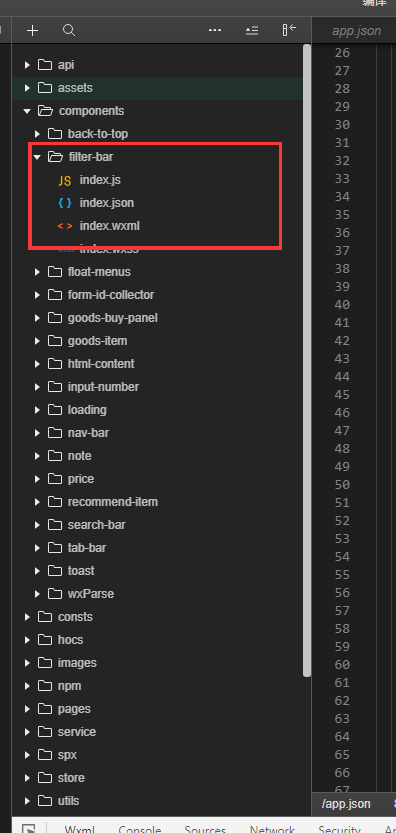
Task: Open the search magnifier in file panel
Action: pyautogui.click(x=69, y=30)
